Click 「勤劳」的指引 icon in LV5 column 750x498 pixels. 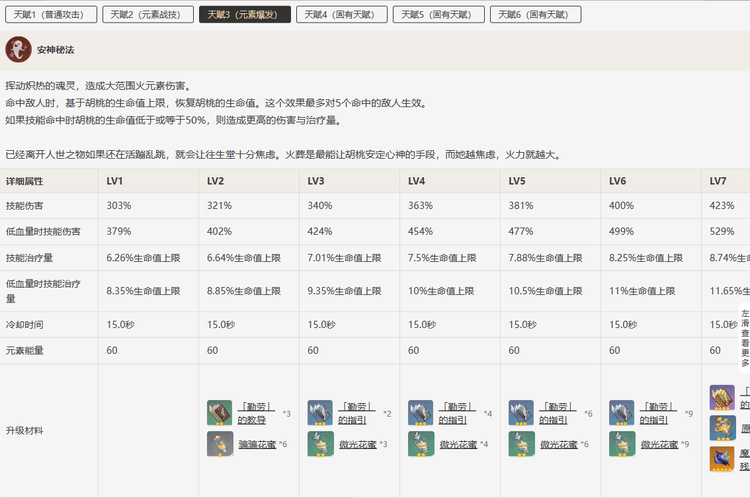click(x=521, y=413)
